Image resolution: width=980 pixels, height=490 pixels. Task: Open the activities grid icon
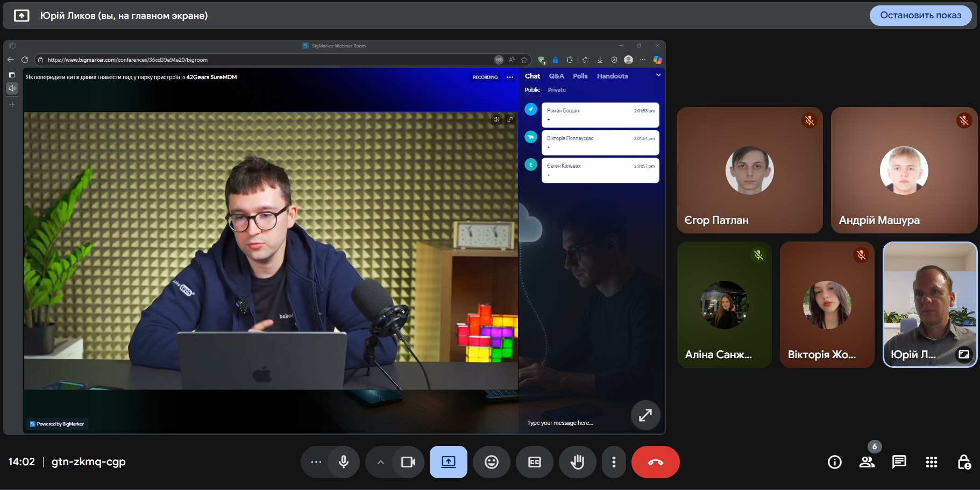(931, 462)
